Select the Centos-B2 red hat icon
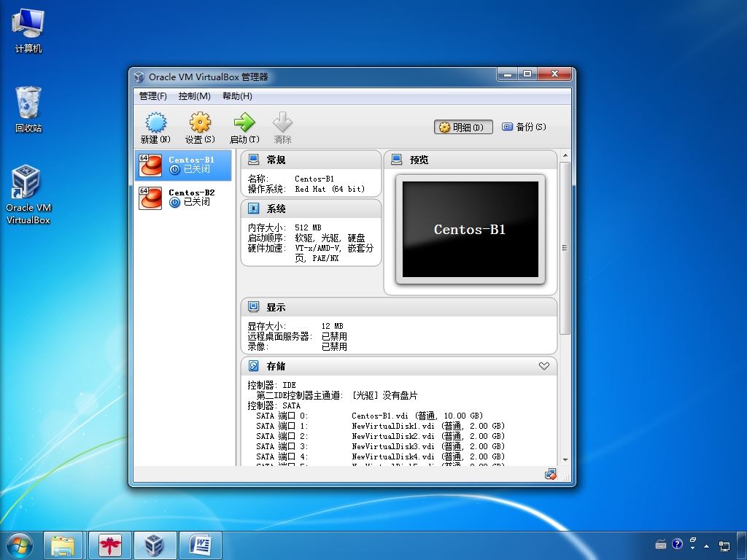 click(x=150, y=198)
